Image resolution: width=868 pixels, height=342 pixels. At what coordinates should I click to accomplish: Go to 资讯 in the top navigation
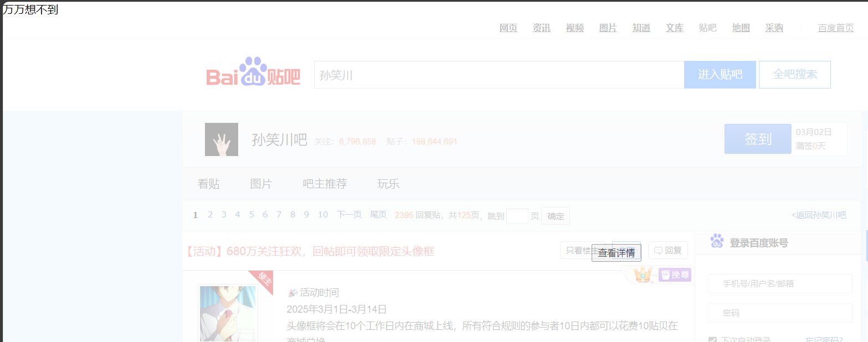point(542,28)
